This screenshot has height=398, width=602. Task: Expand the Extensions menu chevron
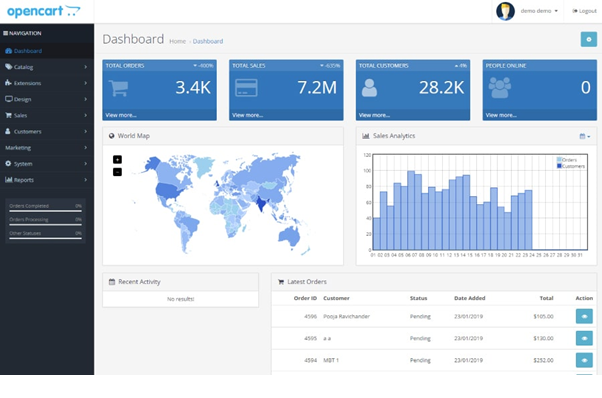[85, 83]
